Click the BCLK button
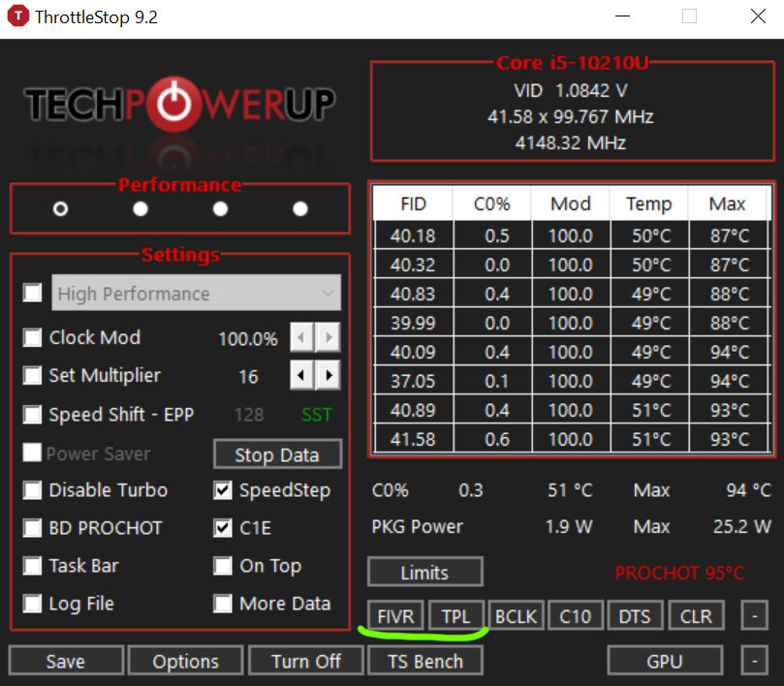784x686 pixels. [x=516, y=615]
